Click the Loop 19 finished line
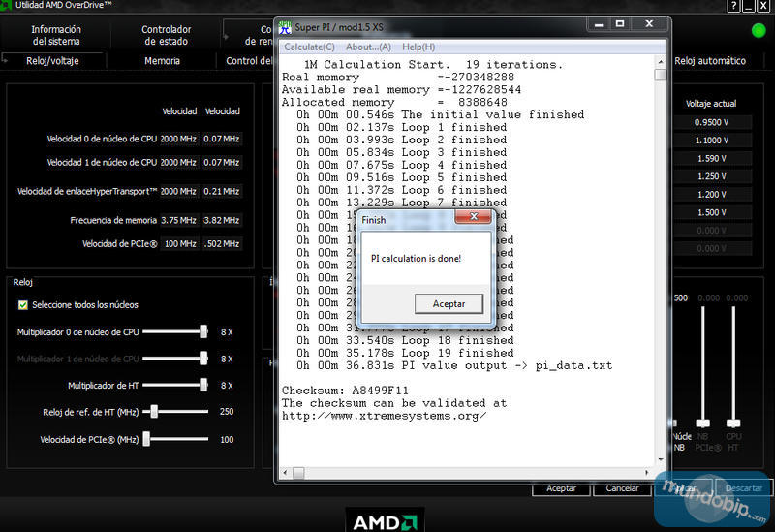The image size is (775, 532). pos(405,353)
